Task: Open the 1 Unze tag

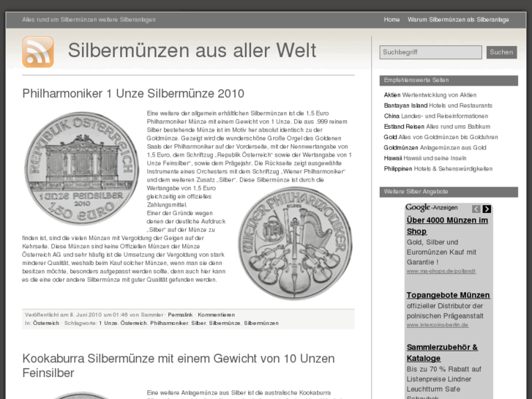Action: pos(108,323)
